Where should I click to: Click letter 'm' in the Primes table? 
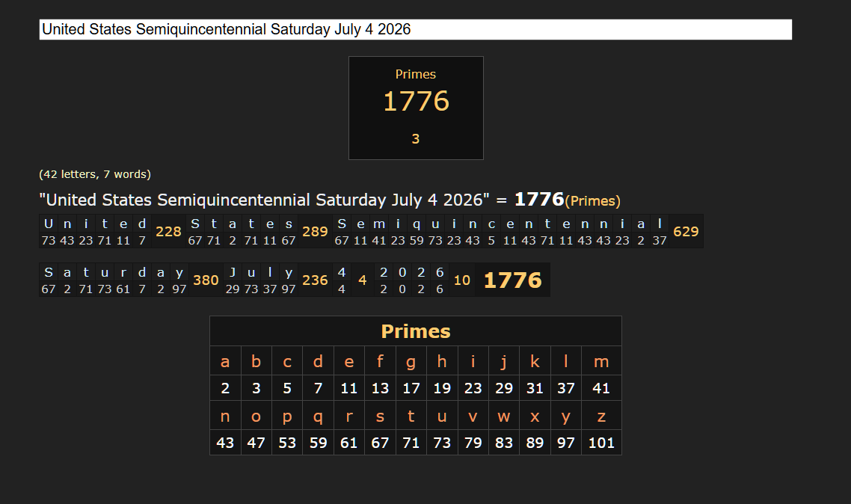point(601,361)
